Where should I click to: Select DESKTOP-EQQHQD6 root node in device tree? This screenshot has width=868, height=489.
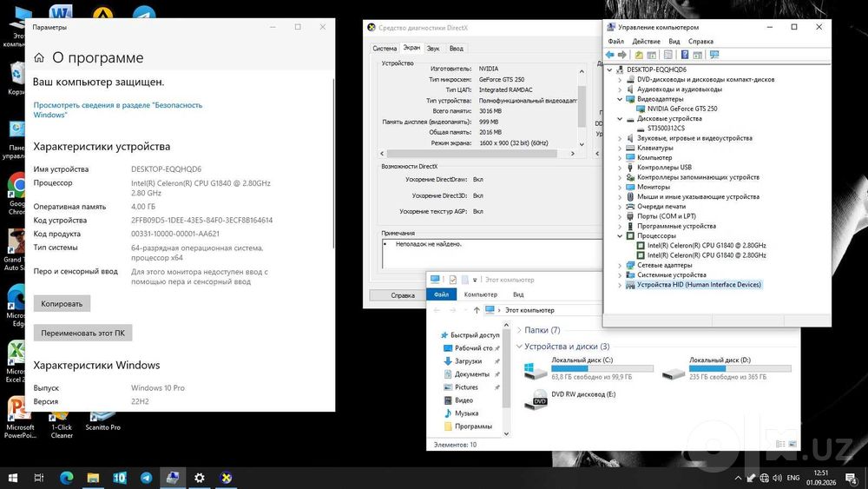pos(656,69)
